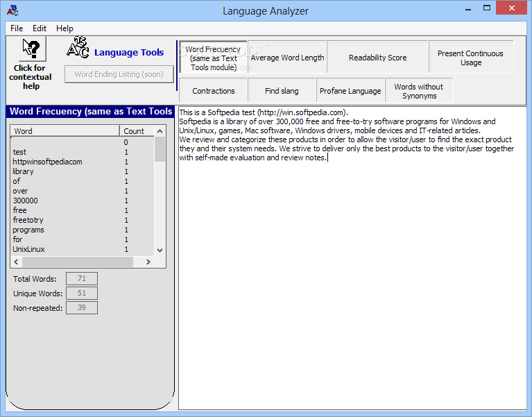The image size is (532, 417).
Task: Click the horizontal scrollbar thumb in word list
Action: (78, 262)
